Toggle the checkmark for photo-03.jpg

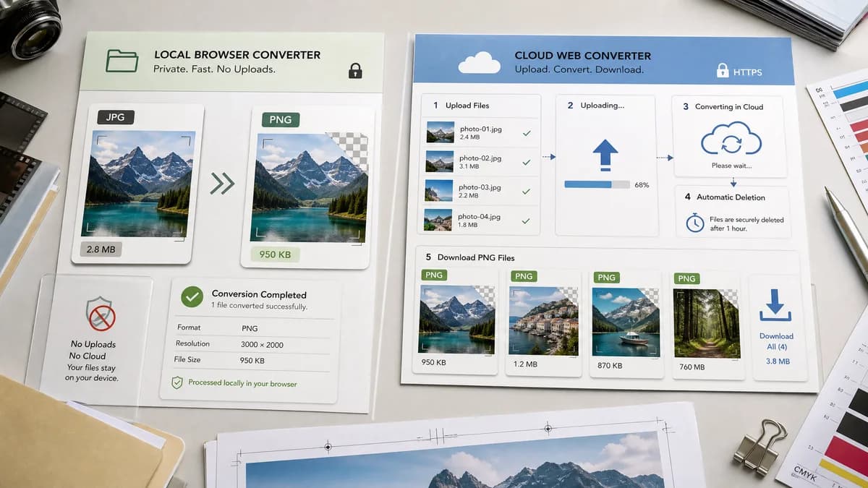coord(526,192)
